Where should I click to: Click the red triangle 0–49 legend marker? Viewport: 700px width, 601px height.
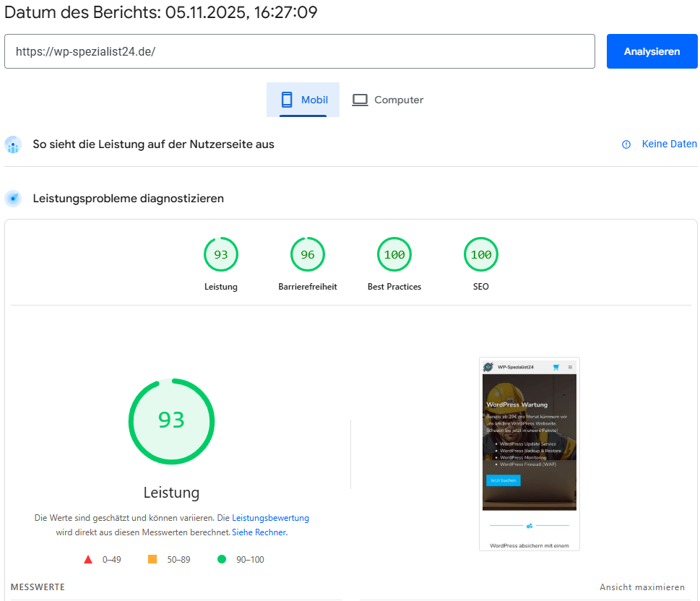(88, 558)
